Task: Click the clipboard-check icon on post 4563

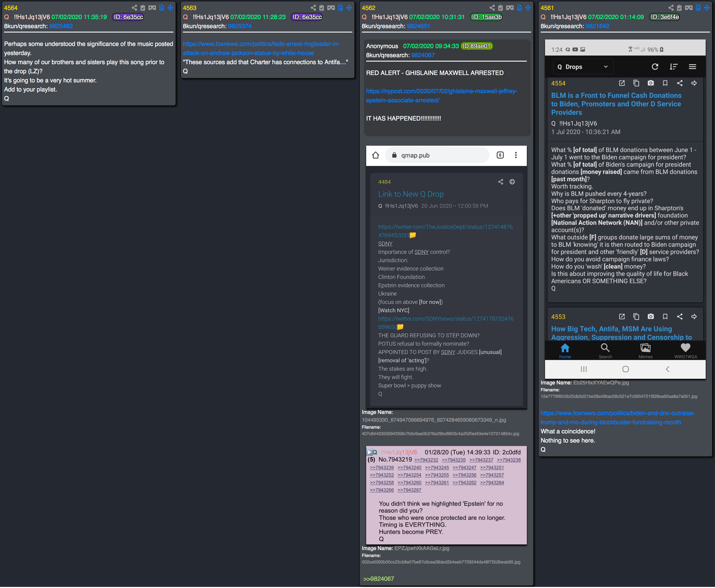Action: 322,8
